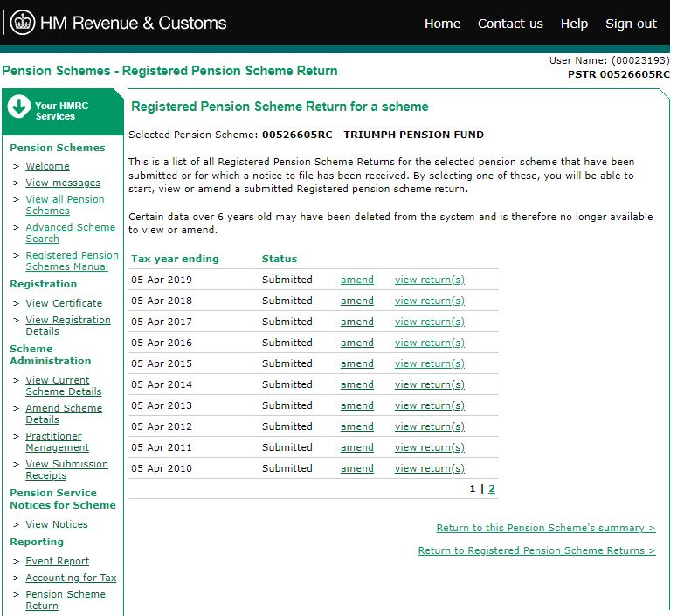The width and height of the screenshot is (691, 616).
Task: Sign out of the HMRC account
Action: [631, 24]
